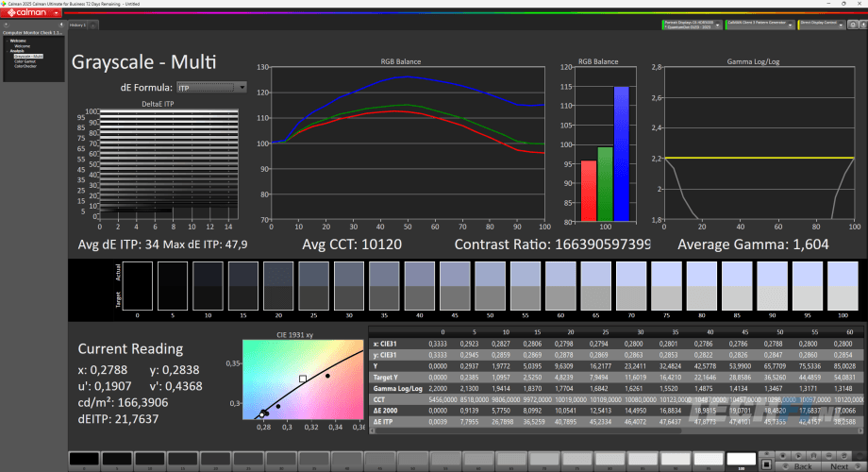Select the 100% white pattern button
This screenshot has width=868, height=472.
tap(742, 460)
